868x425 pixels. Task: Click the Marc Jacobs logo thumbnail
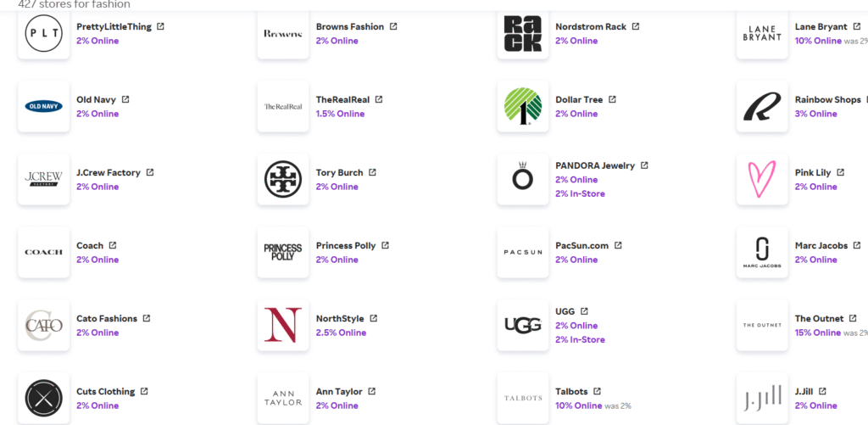(x=762, y=252)
